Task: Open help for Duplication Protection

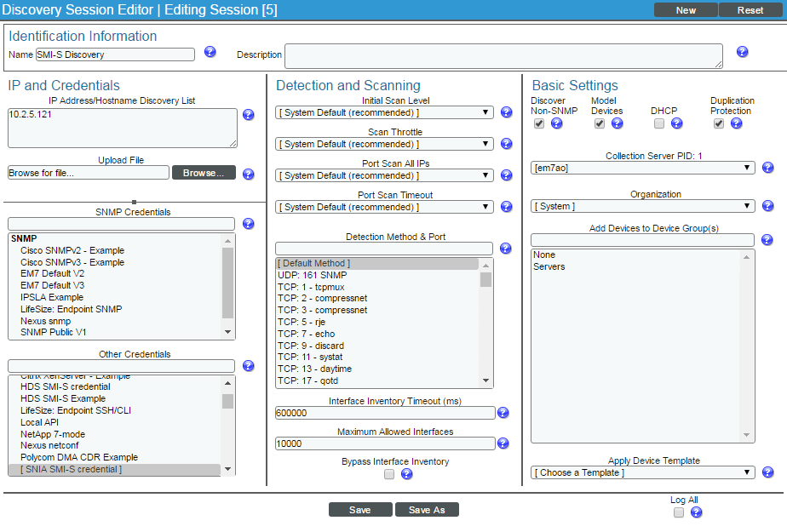Action: [x=736, y=123]
